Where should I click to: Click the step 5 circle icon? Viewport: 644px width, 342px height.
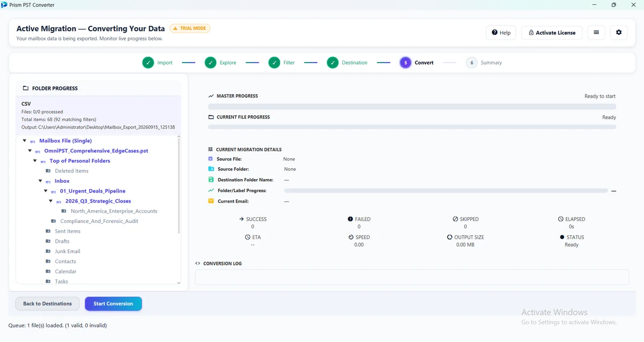click(406, 63)
